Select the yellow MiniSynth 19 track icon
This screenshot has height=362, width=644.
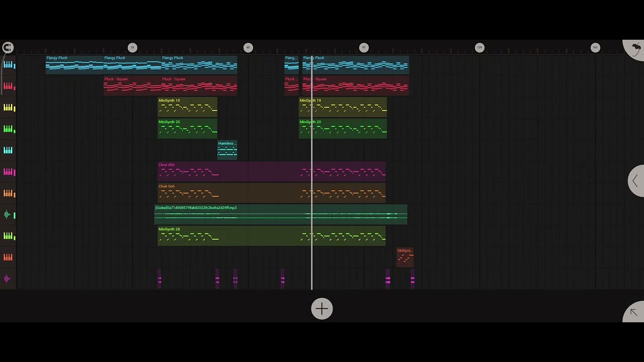[9, 108]
